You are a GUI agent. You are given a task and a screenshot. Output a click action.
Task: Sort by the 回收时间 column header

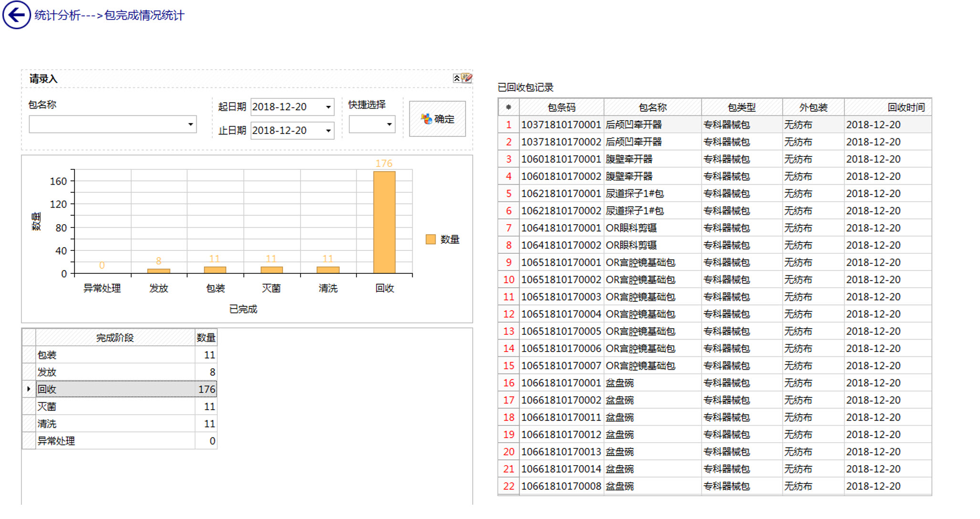906,107
